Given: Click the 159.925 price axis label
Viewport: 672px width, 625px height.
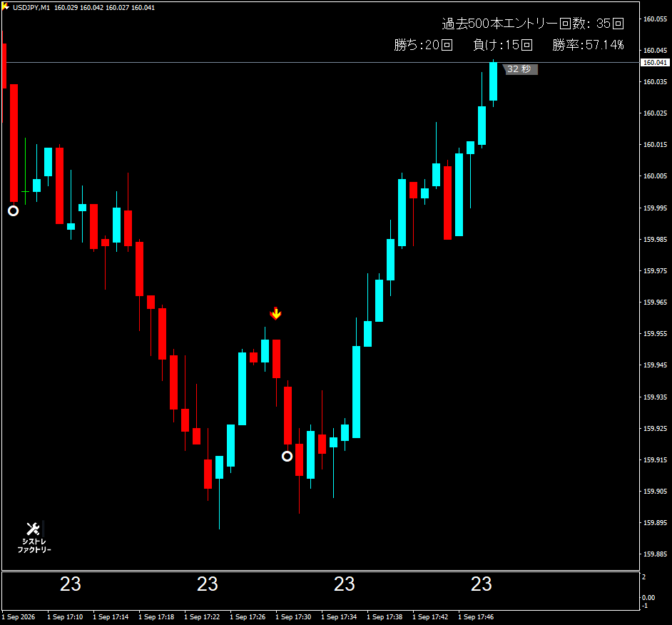Looking at the screenshot, I should (656, 428).
